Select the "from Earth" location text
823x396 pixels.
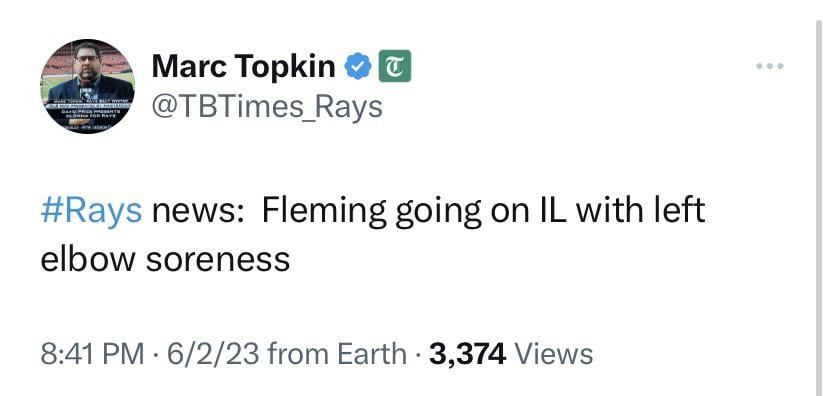tap(337, 353)
